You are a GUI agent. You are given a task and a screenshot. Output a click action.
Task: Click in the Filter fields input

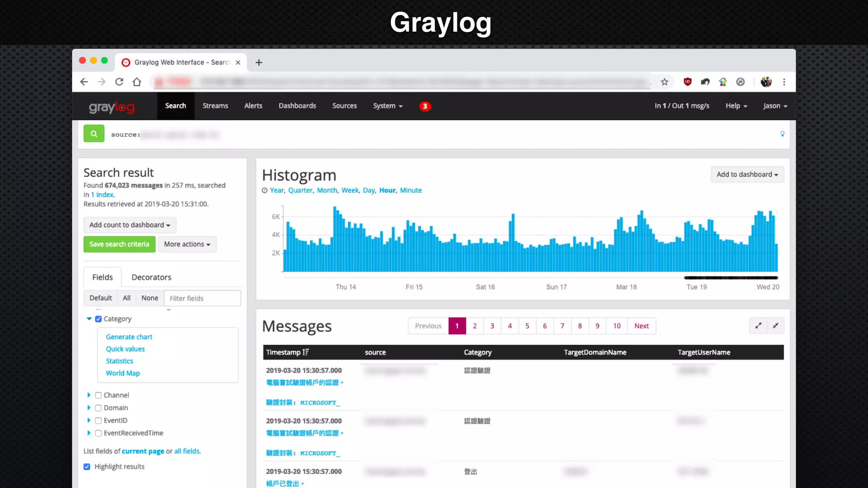pyautogui.click(x=203, y=298)
